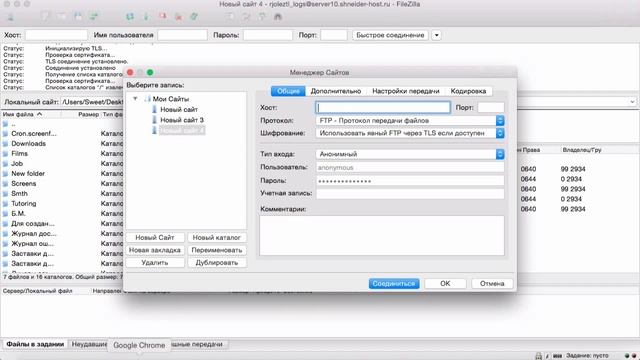Click the Пароль field in Site Manager
The width and height of the screenshot is (640, 360).
[410, 180]
